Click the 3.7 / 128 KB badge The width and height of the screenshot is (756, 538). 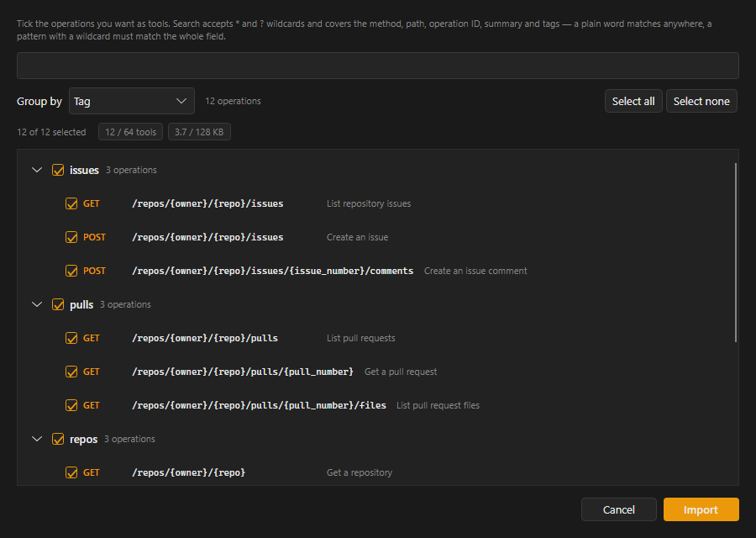point(199,132)
